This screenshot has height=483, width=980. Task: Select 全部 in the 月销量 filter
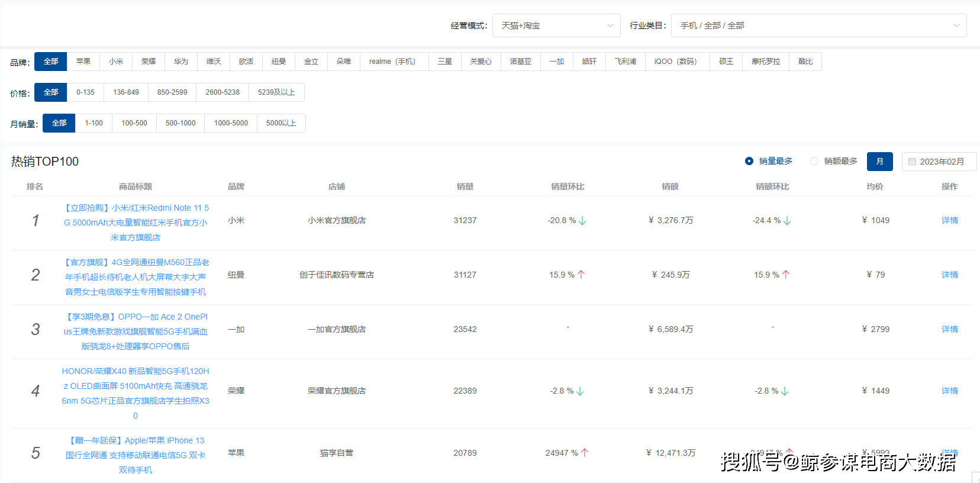tap(59, 123)
